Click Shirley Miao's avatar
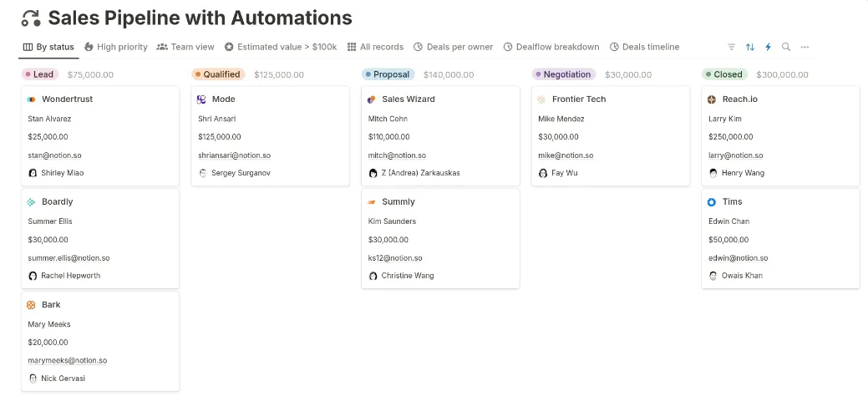 [33, 173]
